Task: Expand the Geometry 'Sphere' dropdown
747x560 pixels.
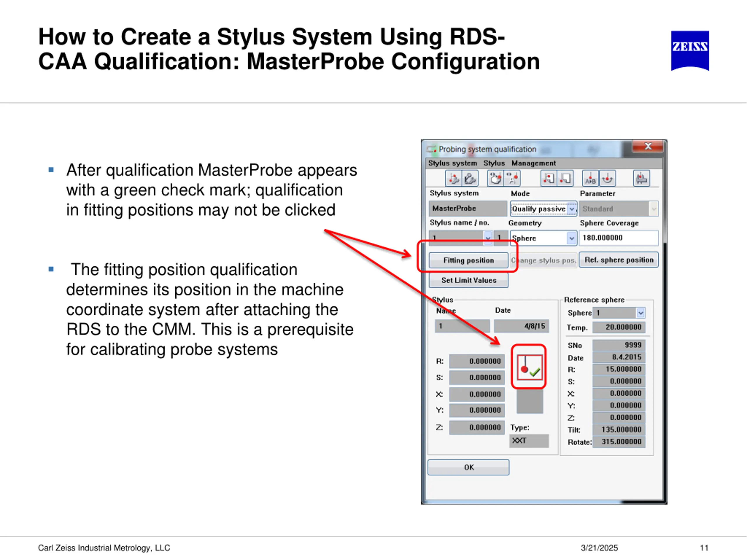Action: [571, 238]
